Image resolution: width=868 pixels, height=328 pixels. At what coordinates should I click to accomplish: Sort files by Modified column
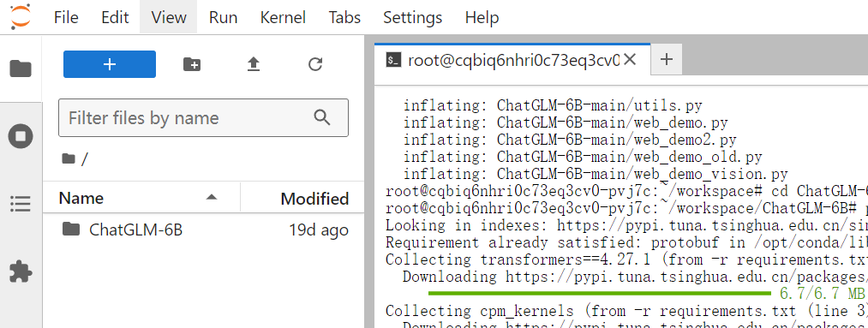pyautogui.click(x=314, y=198)
